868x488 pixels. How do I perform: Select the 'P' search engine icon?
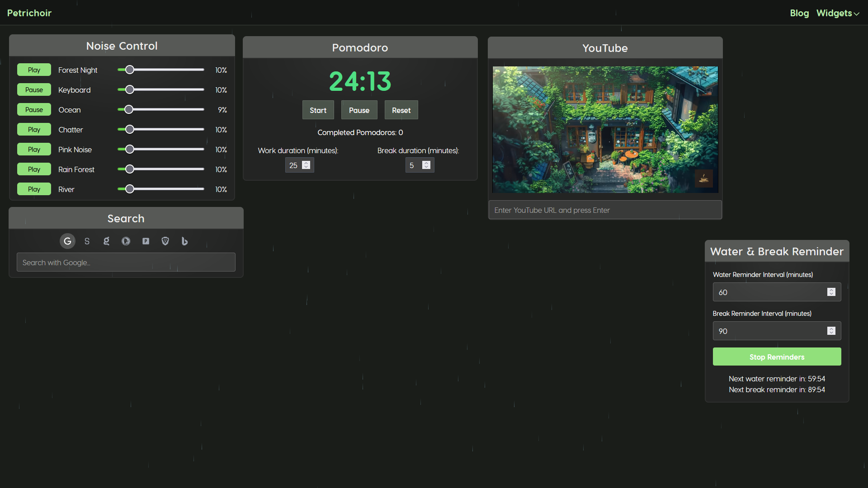click(x=146, y=241)
